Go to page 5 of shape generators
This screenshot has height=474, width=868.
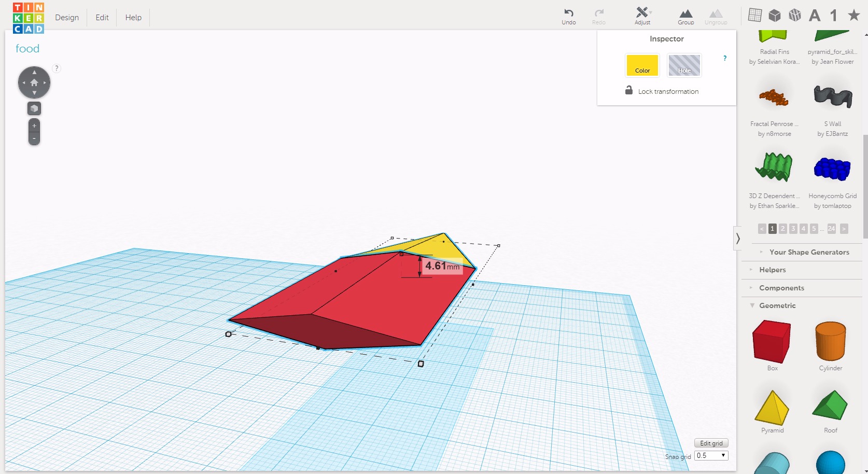coord(814,229)
